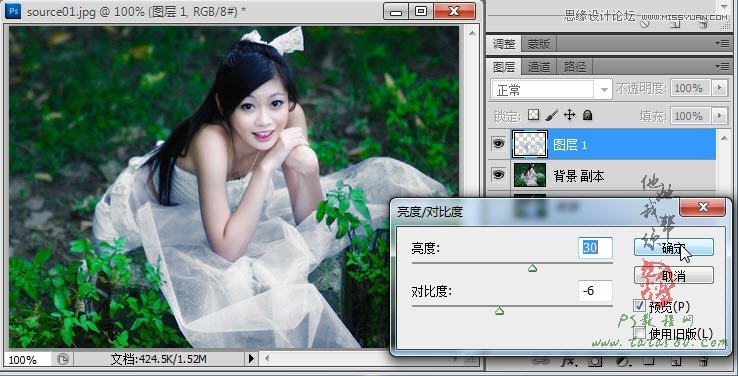Screen dimensions: 738x376
Task: Click the new item icon in upper panel
Action: (x=676, y=24)
